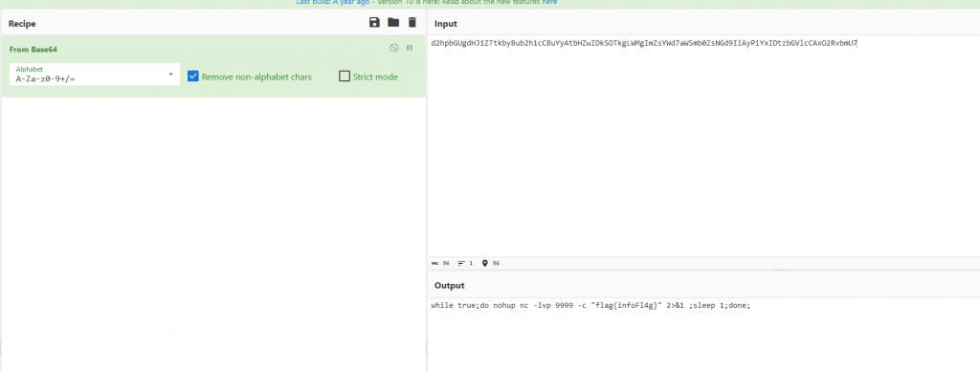980x371 pixels.
Task: Click the Input/Output splitter handle
Action: [783, 270]
